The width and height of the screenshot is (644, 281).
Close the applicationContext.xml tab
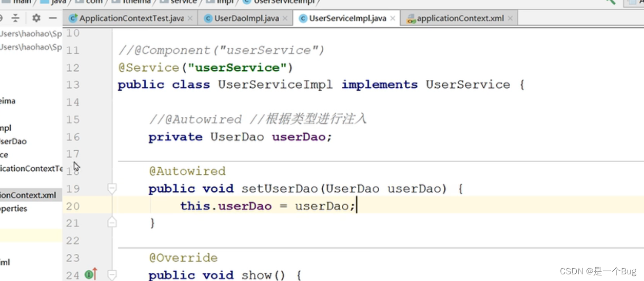point(510,18)
